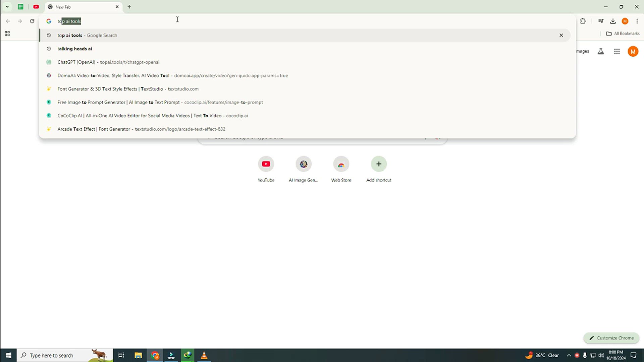This screenshot has height=362, width=644.
Task: Open Search Labs flask icon
Action: 601,51
